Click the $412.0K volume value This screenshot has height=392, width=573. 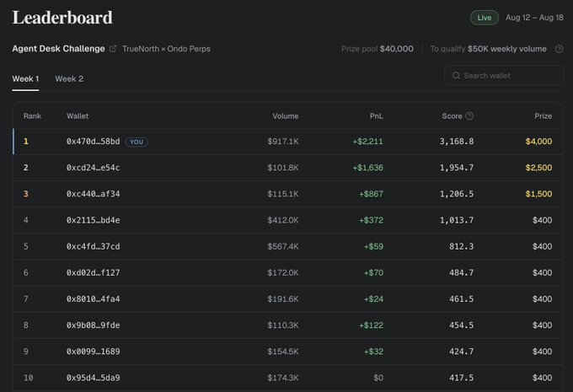(x=283, y=220)
